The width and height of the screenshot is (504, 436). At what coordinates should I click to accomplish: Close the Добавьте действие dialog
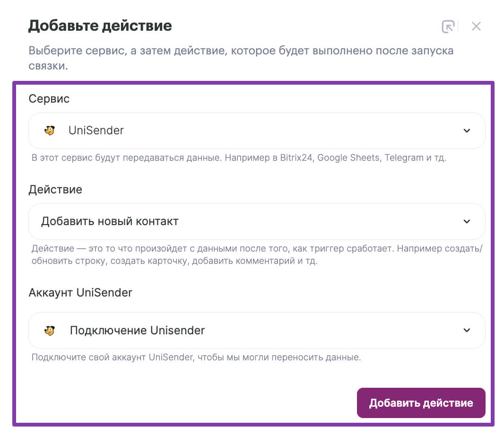click(476, 26)
